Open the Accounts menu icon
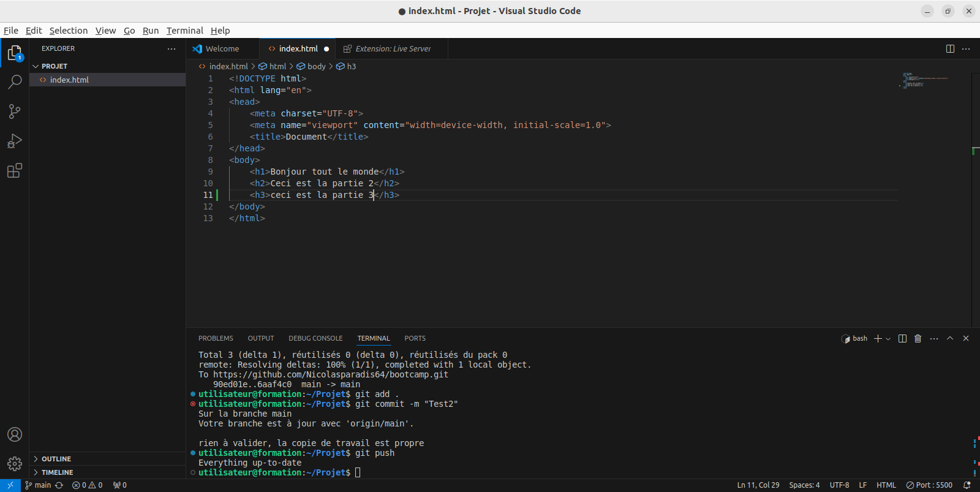Screen dimensions: 980x492 (x=15, y=434)
